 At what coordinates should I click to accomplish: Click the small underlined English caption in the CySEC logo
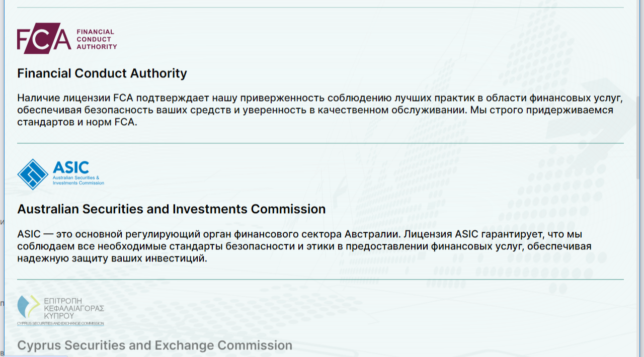click(x=60, y=323)
